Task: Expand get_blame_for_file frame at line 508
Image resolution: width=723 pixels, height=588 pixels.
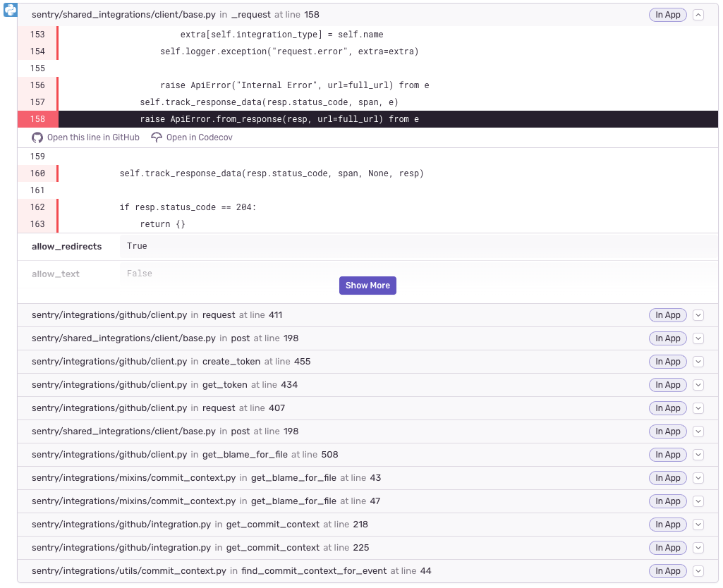Action: coord(698,455)
